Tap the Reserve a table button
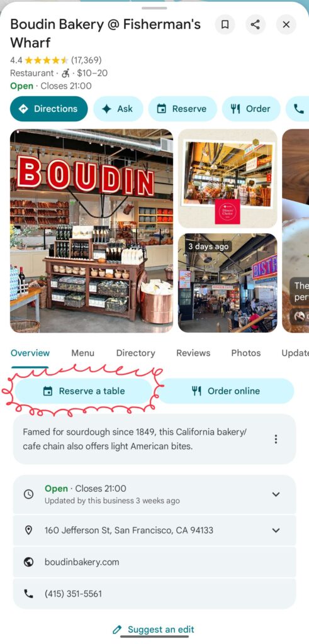The image size is (309, 644). [84, 391]
